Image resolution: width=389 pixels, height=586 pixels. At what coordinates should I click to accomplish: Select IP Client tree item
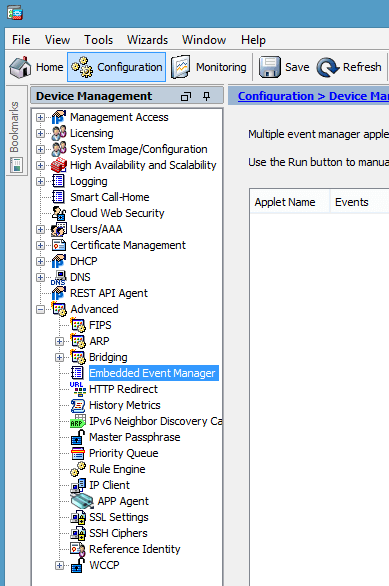click(109, 485)
